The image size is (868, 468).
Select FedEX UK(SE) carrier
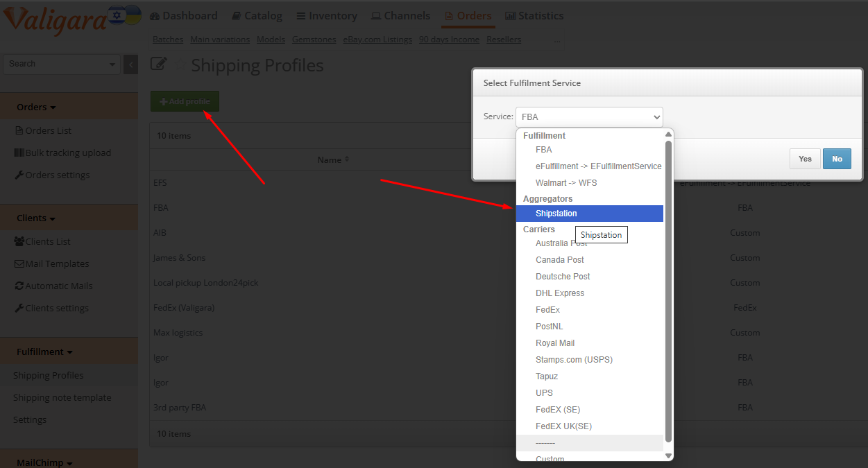(x=590, y=426)
